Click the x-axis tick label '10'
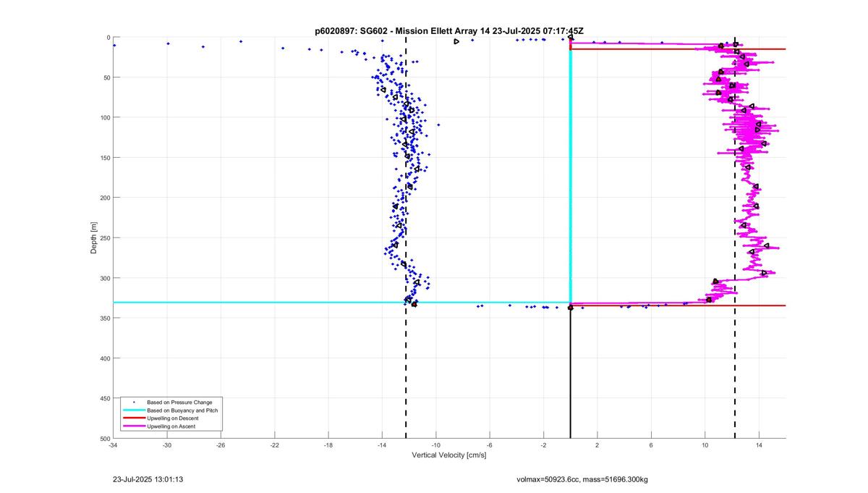This screenshot has height=493, width=868. pyautogui.click(x=705, y=445)
